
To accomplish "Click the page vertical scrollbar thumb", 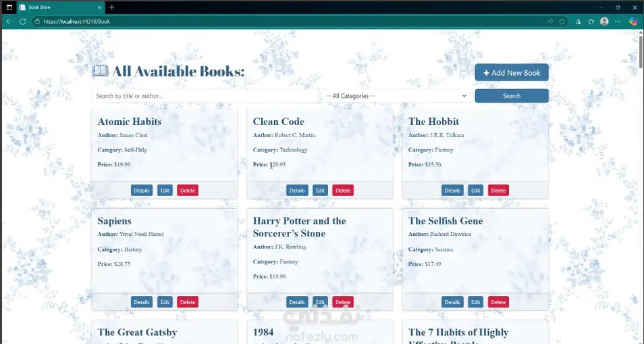I will click(x=641, y=53).
